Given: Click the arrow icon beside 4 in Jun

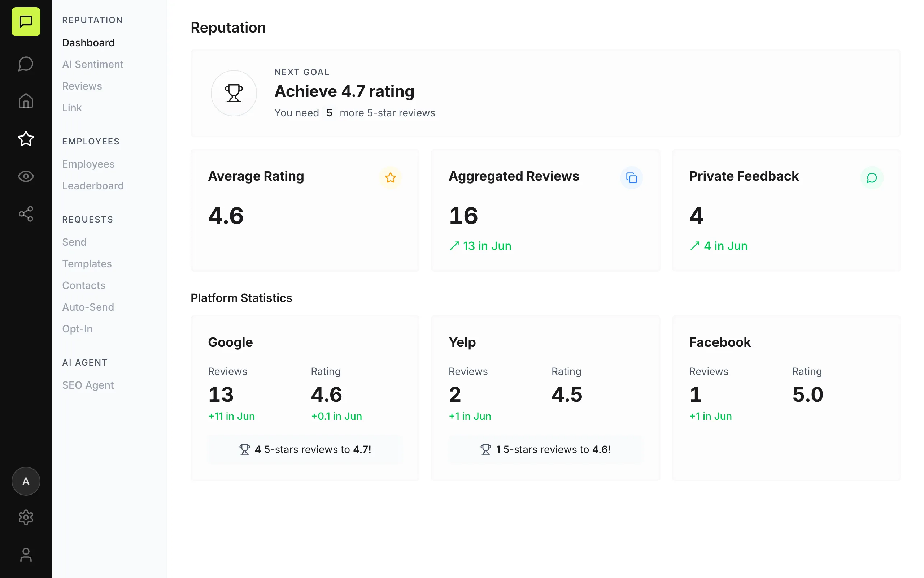Looking at the screenshot, I should pos(694,246).
